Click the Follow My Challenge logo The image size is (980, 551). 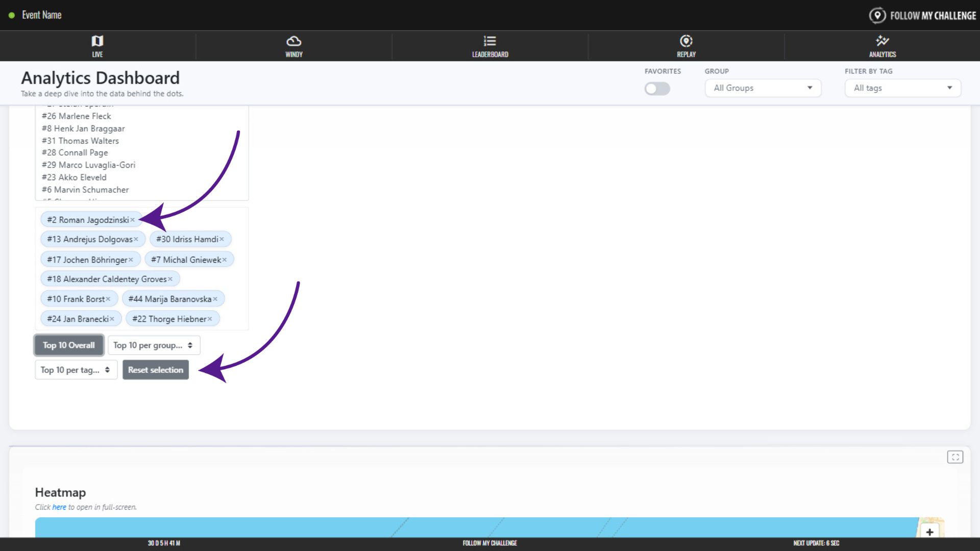[922, 15]
